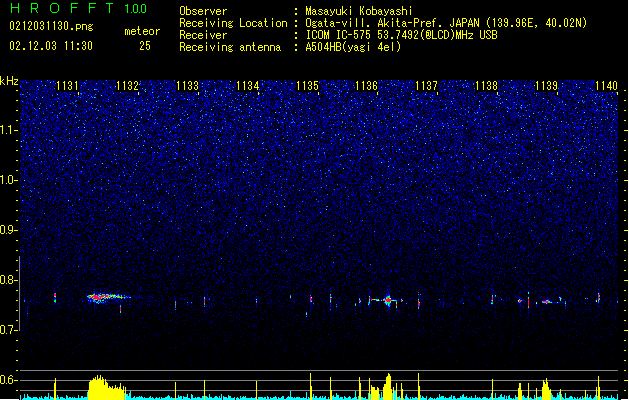Click the long meteor echo near 1132

[x=108, y=298]
